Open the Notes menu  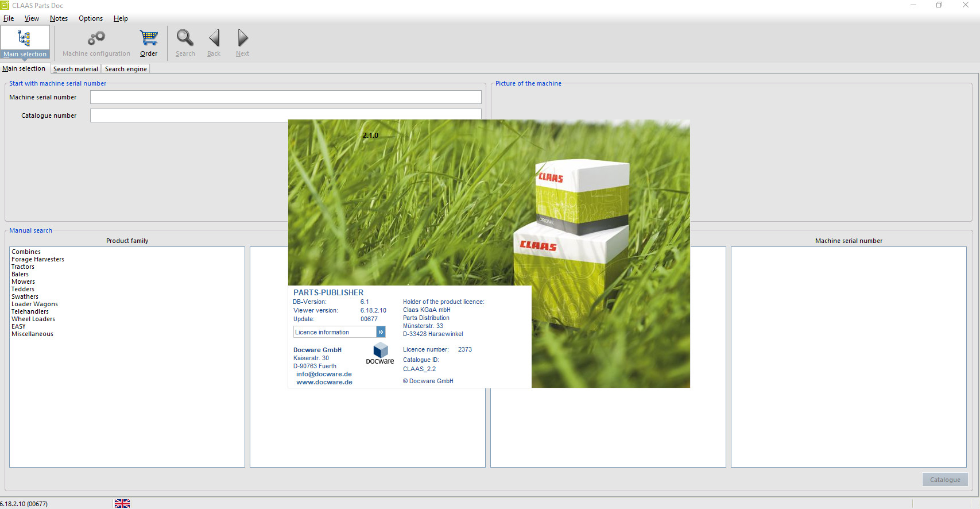tap(59, 18)
